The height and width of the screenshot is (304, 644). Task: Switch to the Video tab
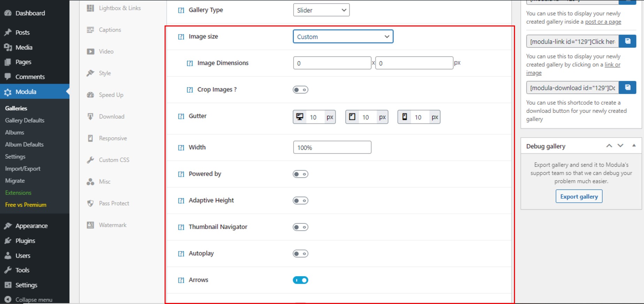(x=106, y=51)
